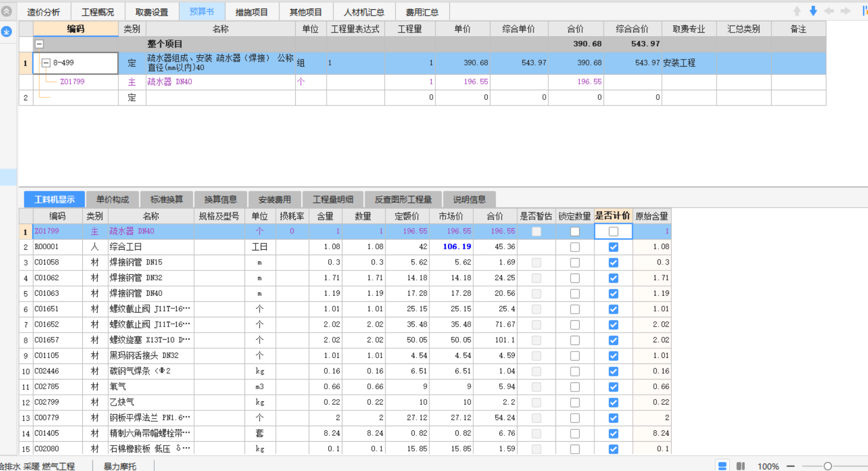Switch to the 说明信息 sub-tab
The height and width of the screenshot is (471, 868).
coord(469,200)
